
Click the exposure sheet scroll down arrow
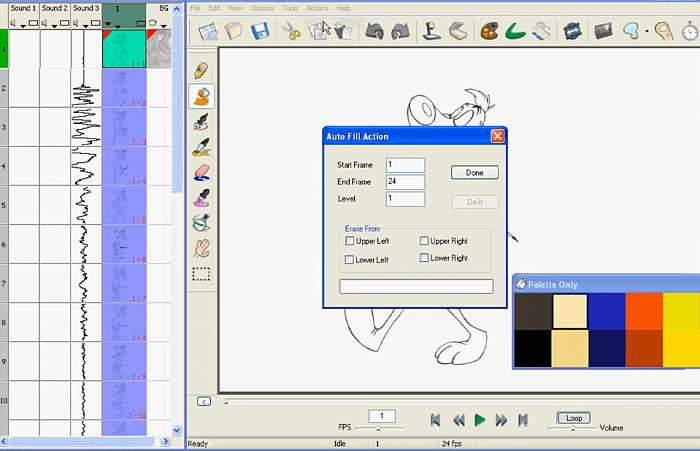[177, 430]
